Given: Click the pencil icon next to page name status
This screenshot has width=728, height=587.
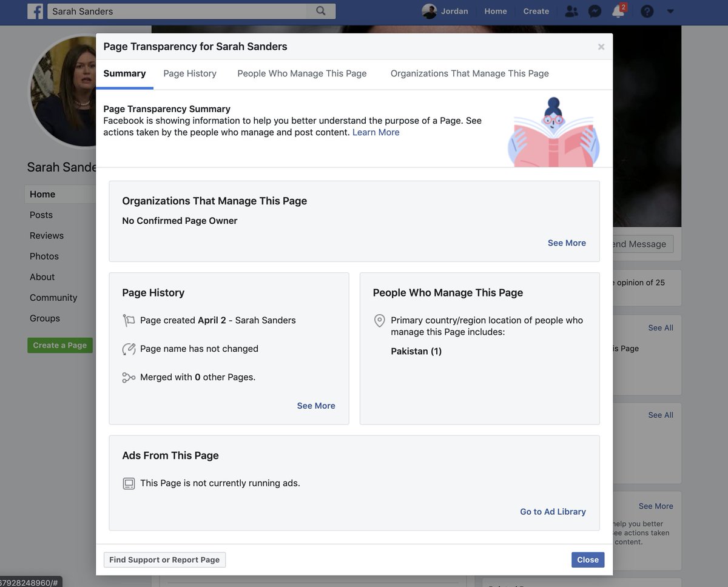Looking at the screenshot, I should pos(129,349).
